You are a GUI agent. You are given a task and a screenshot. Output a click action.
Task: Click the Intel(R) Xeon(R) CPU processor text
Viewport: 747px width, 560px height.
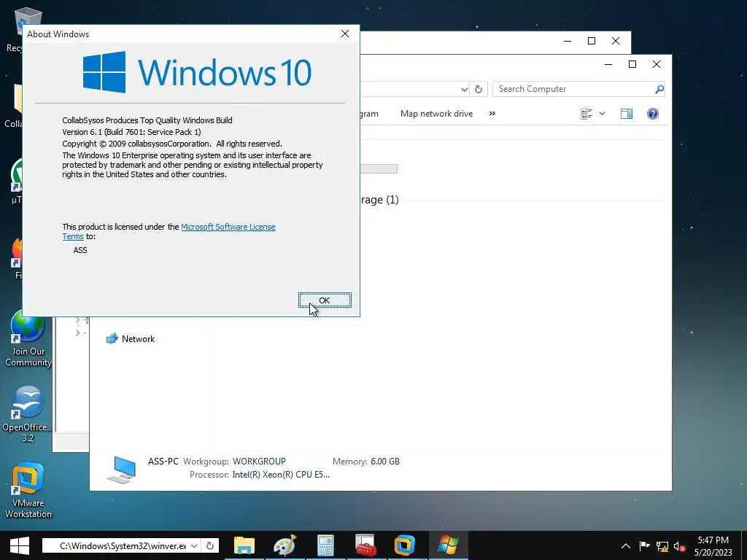pos(281,475)
